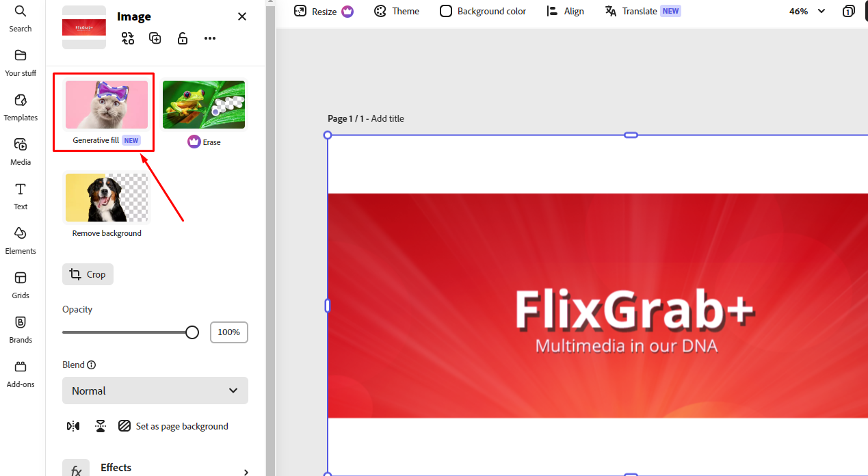Click the duplicate image icon
The width and height of the screenshot is (868, 476).
click(x=155, y=38)
